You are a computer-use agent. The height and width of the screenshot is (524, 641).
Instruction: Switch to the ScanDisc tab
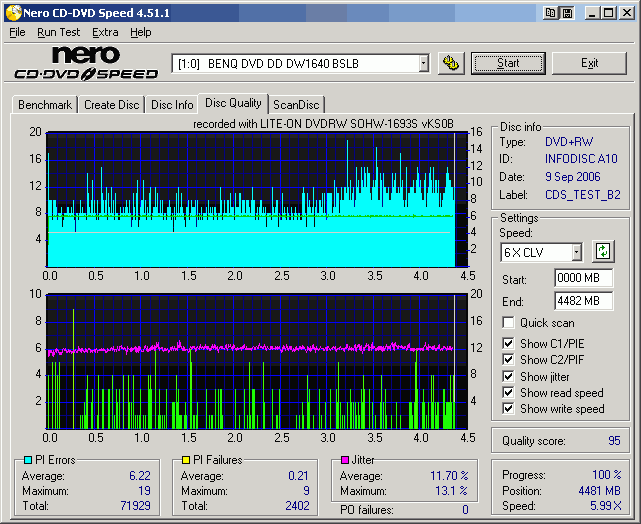[x=297, y=105]
